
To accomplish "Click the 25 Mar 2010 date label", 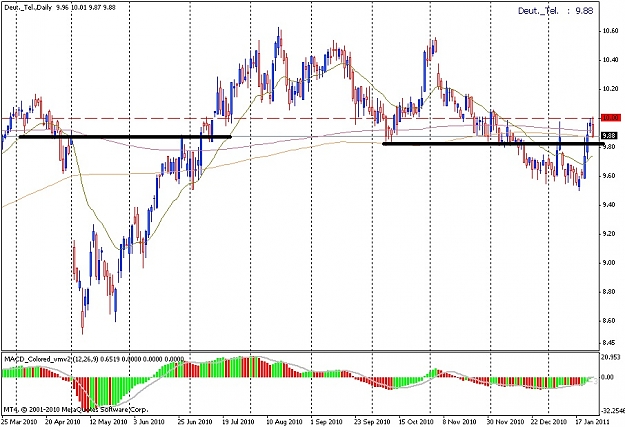I will pos(20,421).
